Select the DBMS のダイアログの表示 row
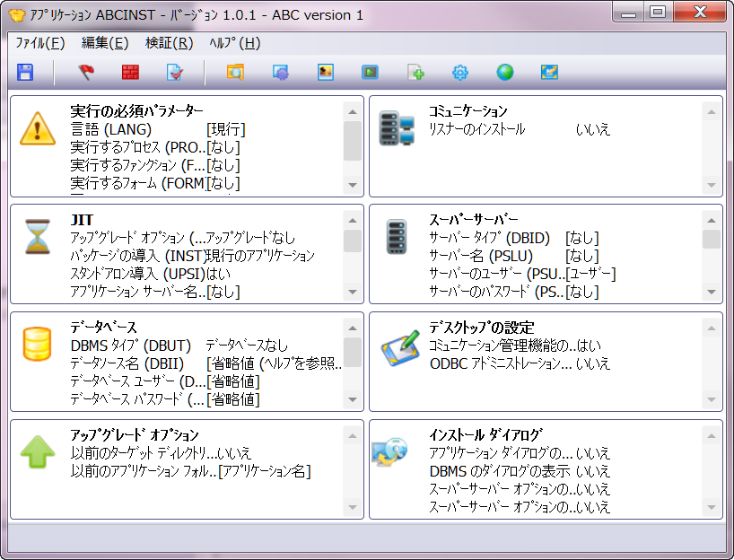 tap(520, 471)
